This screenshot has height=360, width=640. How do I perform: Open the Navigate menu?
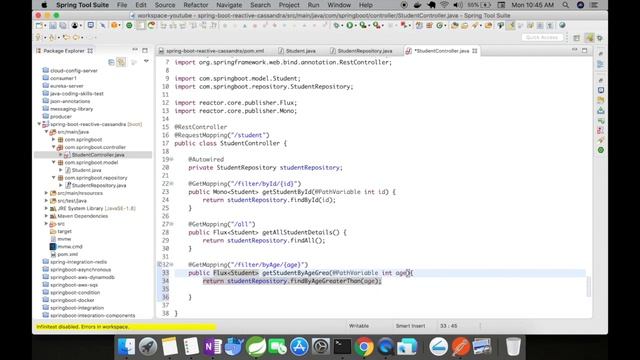click(229, 5)
